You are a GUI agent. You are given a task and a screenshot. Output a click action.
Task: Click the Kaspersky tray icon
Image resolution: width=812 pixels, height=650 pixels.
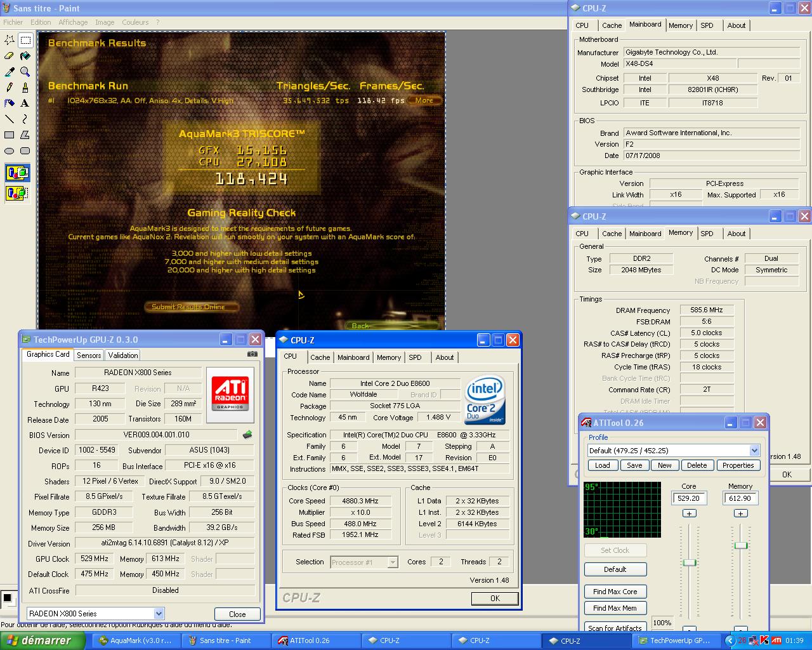[x=764, y=640]
